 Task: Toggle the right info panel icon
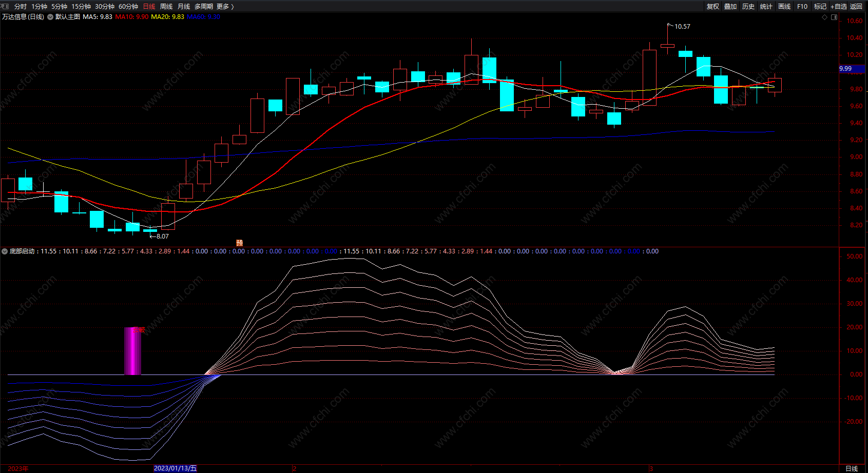tap(834, 17)
